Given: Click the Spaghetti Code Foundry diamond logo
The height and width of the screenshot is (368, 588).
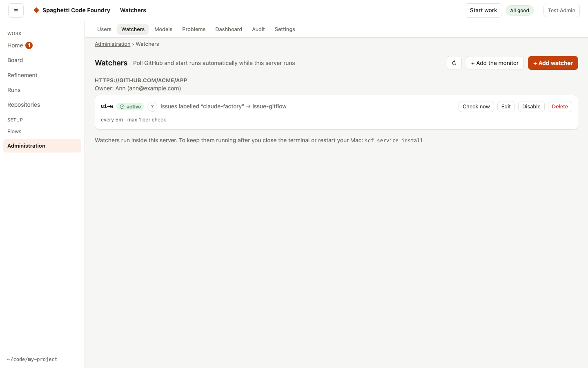Looking at the screenshot, I should pos(36,10).
